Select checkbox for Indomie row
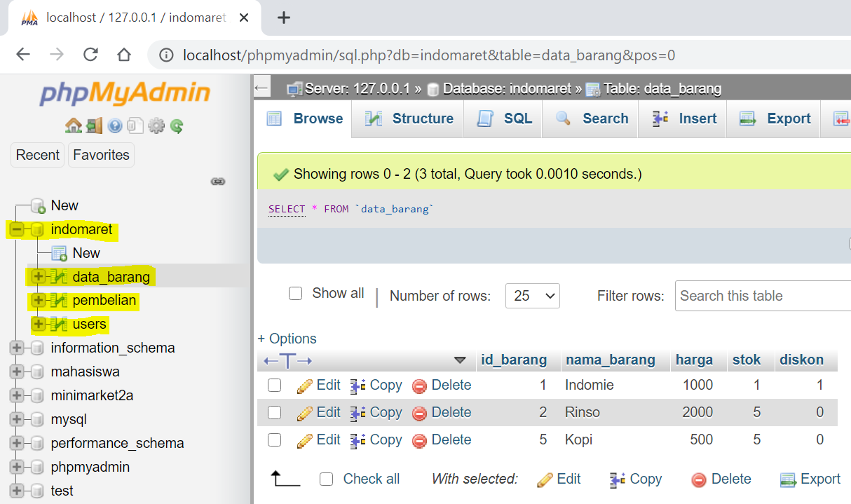Image resolution: width=851 pixels, height=504 pixels. point(275,386)
